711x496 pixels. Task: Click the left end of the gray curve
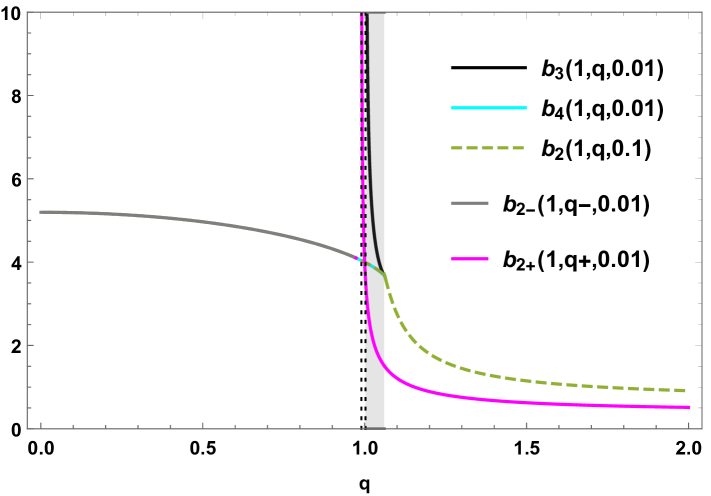(41, 212)
